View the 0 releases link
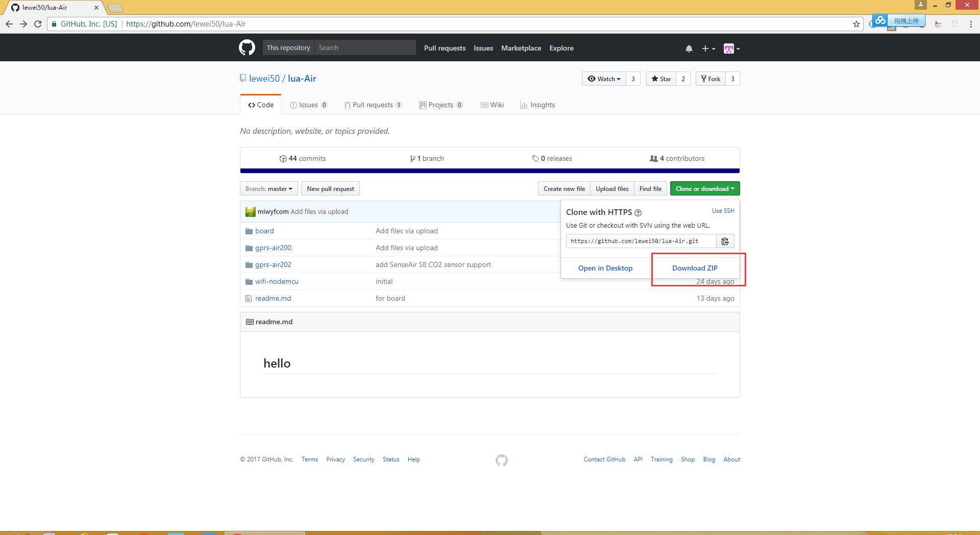This screenshot has height=535, width=980. [552, 158]
